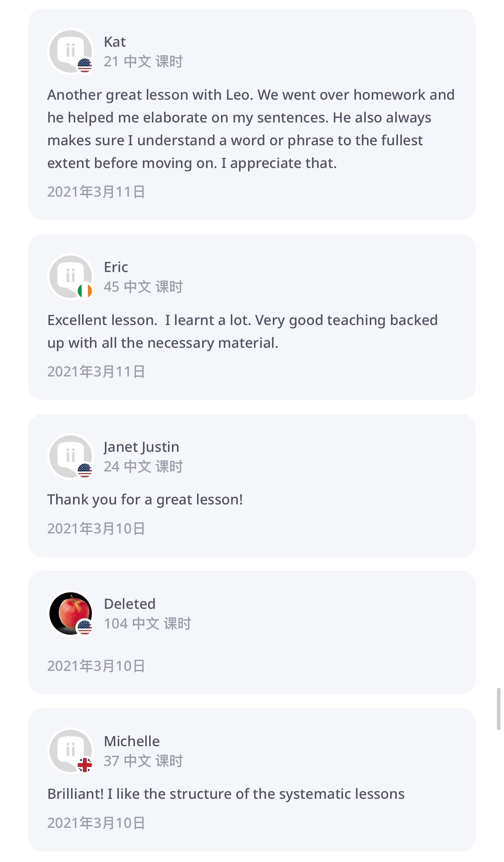
Task: Tap Janet Justin's default avatar icon
Action: (69, 455)
